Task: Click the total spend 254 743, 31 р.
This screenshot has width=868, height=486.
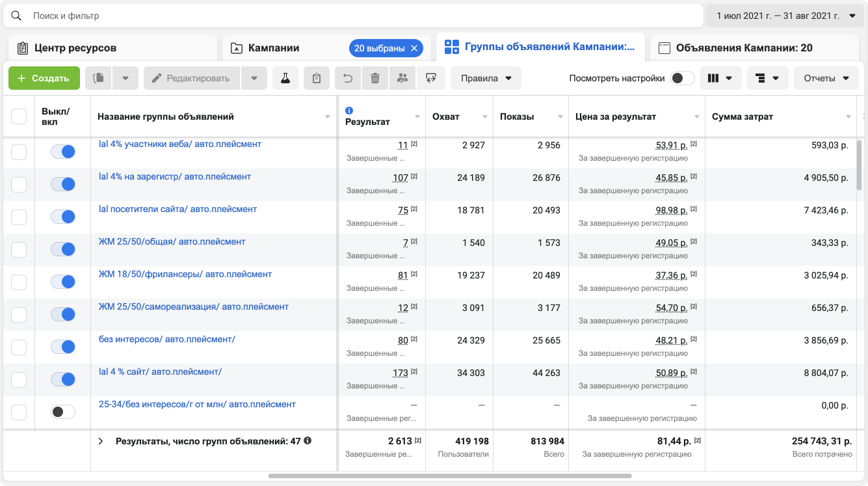Action: tap(822, 441)
